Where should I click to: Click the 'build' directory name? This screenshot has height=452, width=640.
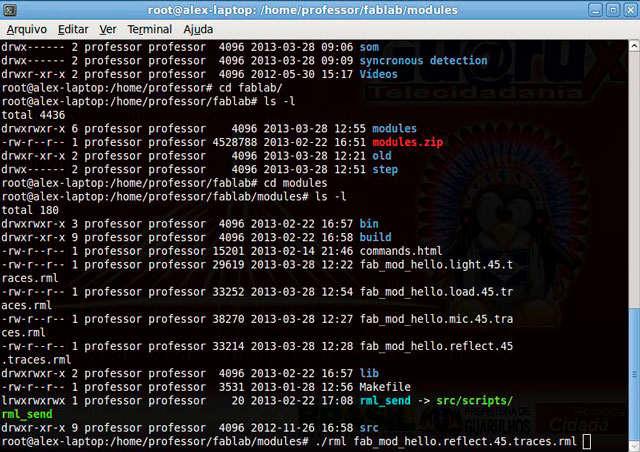pyautogui.click(x=376, y=237)
